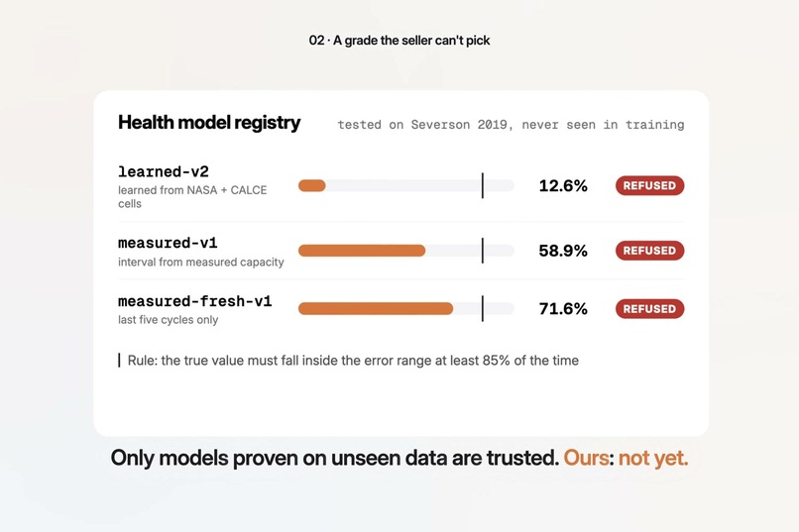Click the REFUSED badge for measured-v1
This screenshot has height=532, width=799.
[x=649, y=251]
